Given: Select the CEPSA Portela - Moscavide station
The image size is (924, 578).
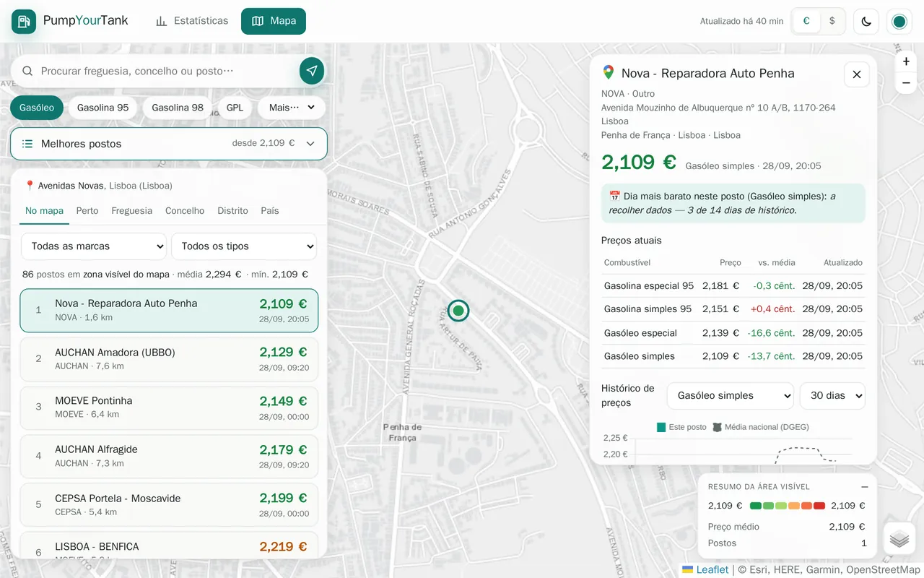Looking at the screenshot, I should click(169, 505).
